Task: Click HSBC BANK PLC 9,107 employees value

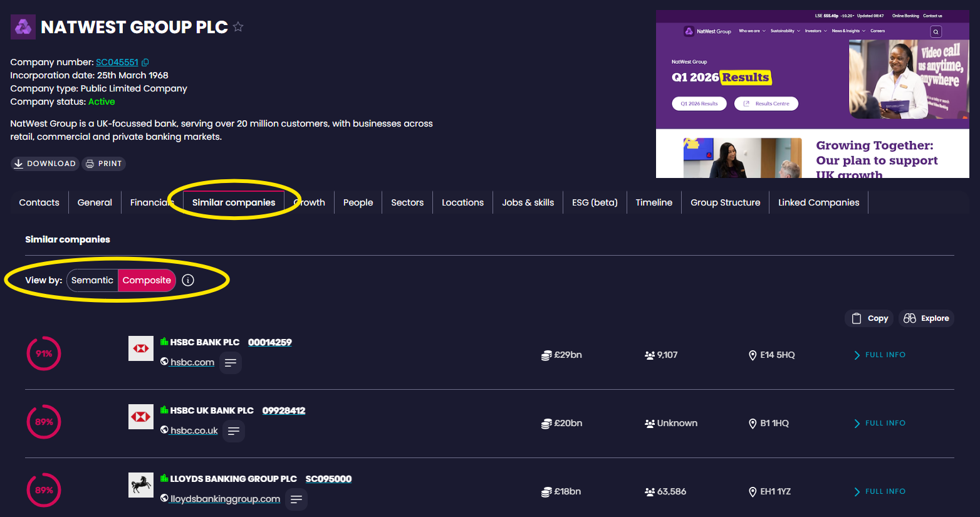Action: point(661,355)
